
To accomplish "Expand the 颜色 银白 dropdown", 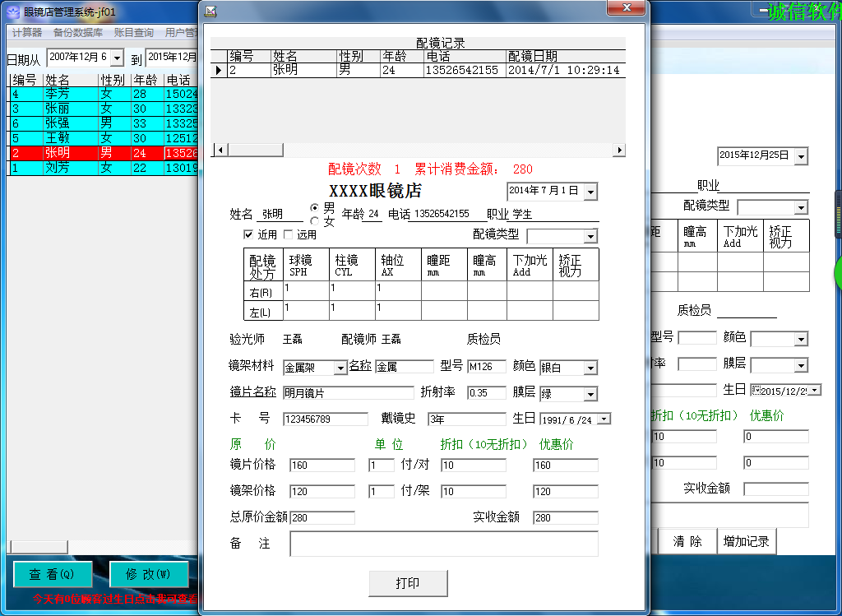I will (590, 368).
